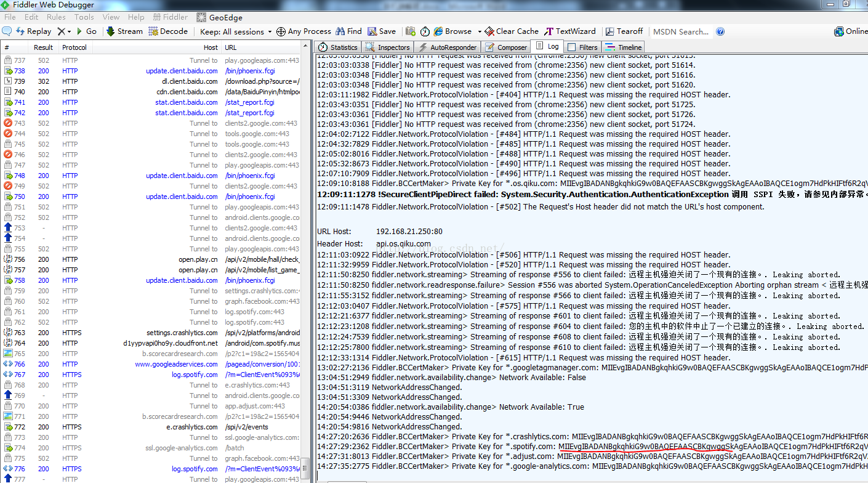Select the Log tab
This screenshot has height=483, width=868.
tap(547, 46)
